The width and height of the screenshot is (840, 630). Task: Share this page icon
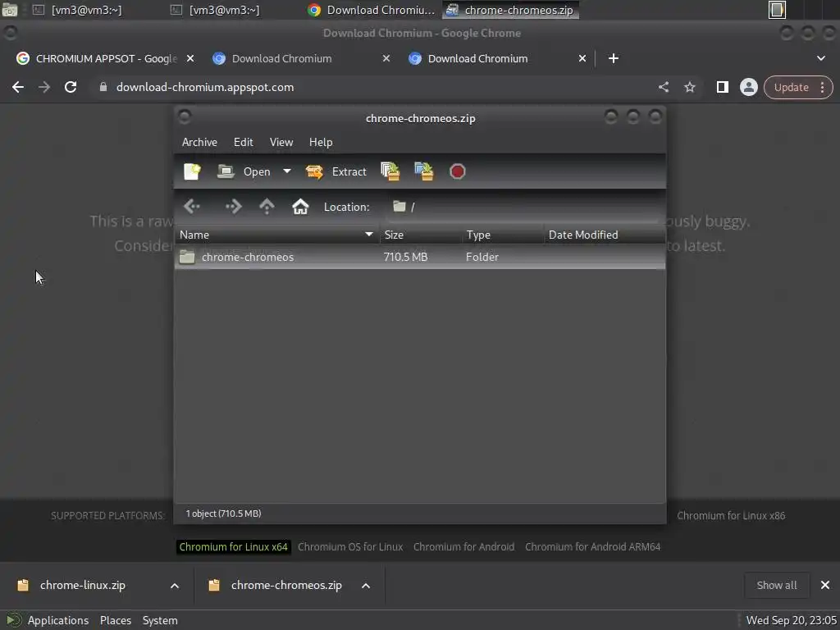[x=663, y=87]
